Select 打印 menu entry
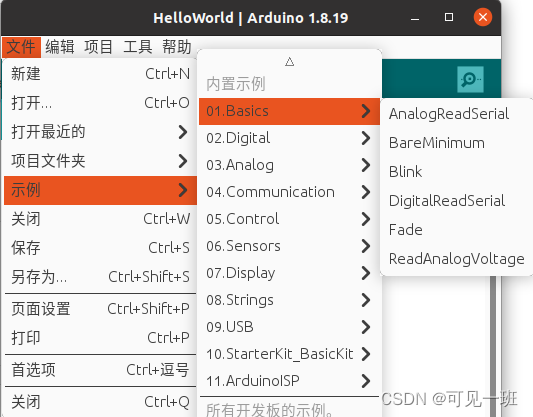 click(100, 338)
